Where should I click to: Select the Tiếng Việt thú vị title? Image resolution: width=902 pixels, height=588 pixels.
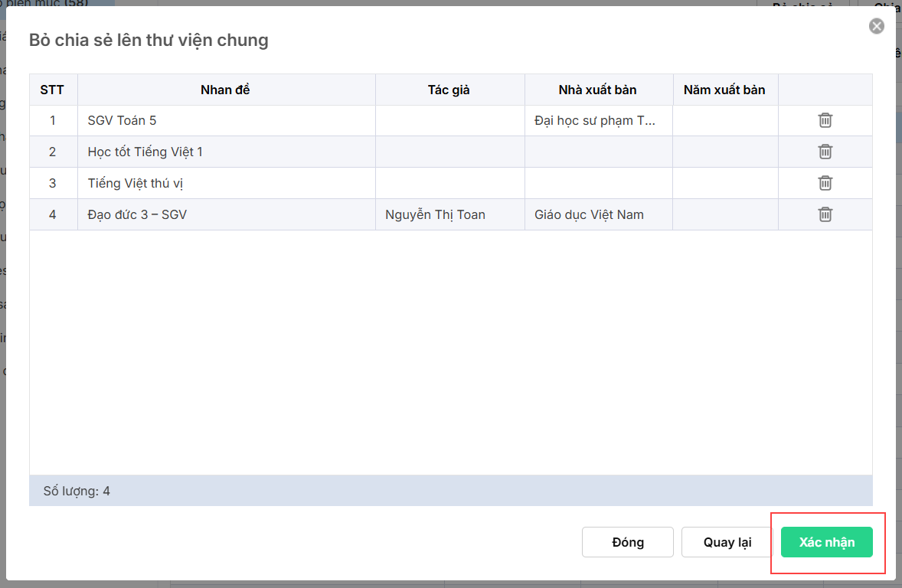click(x=136, y=183)
